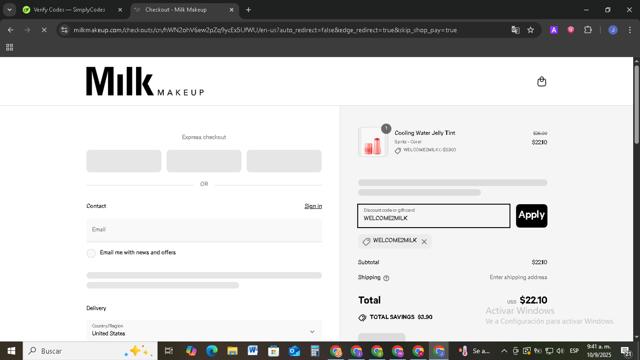Open the Windows Start menu
This screenshot has height=360, width=640.
tap(11, 351)
